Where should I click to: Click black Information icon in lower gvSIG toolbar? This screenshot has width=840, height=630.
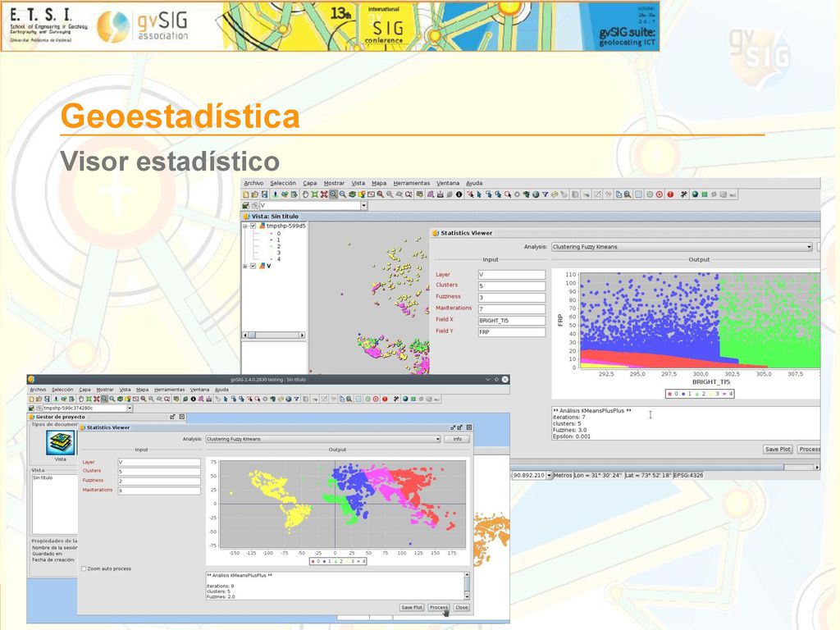click(x=194, y=399)
